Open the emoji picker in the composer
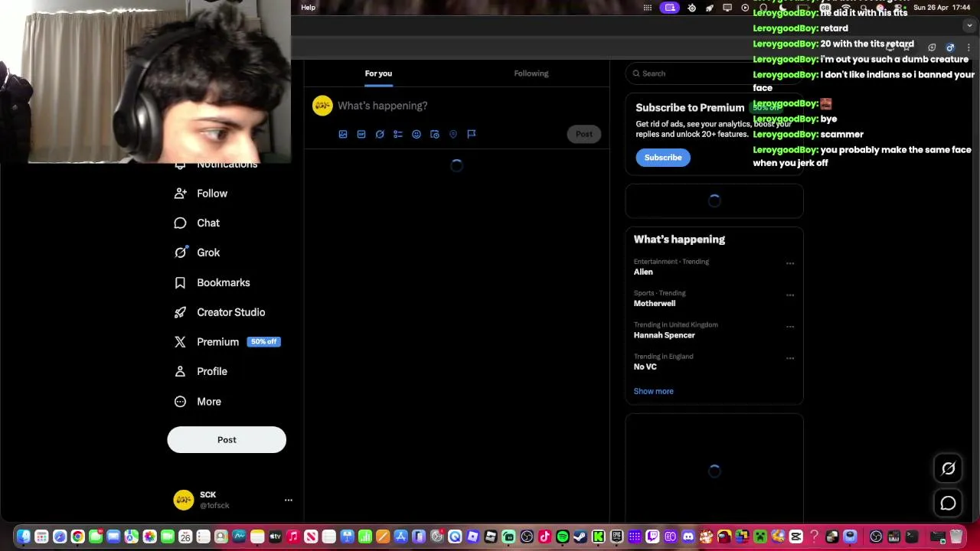The width and height of the screenshot is (980, 551). 416,134
